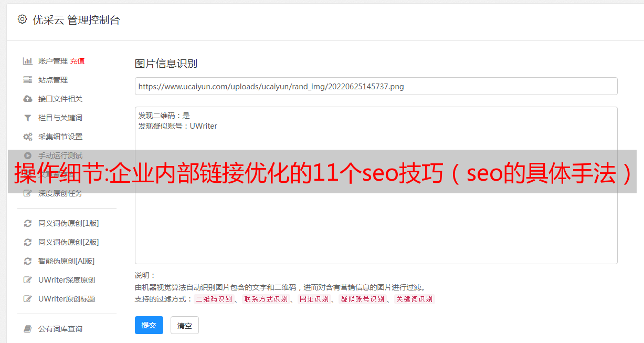The height and width of the screenshot is (343, 644).
Task: Click the gears icon for 采集细节设置
Action: (28, 137)
